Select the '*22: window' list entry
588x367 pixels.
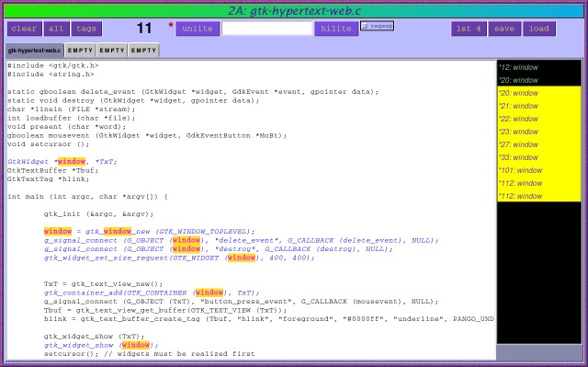(x=539, y=119)
